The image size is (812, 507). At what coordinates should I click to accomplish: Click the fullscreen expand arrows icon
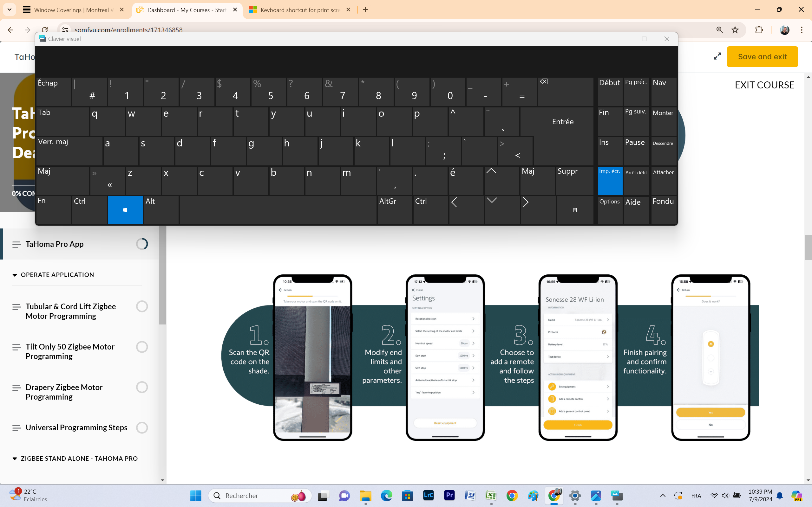click(x=717, y=56)
